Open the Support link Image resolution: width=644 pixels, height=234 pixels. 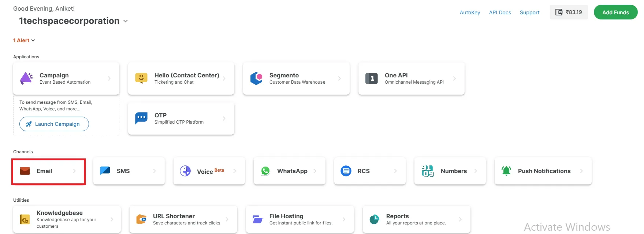pos(530,12)
